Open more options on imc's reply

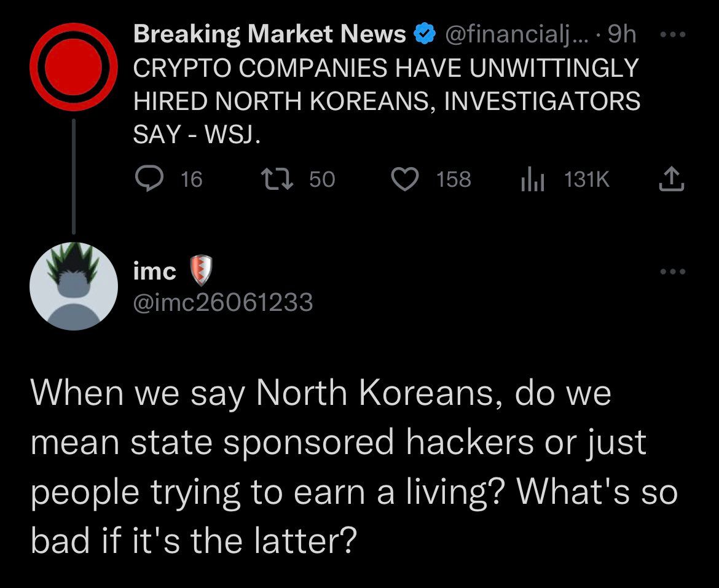(672, 271)
